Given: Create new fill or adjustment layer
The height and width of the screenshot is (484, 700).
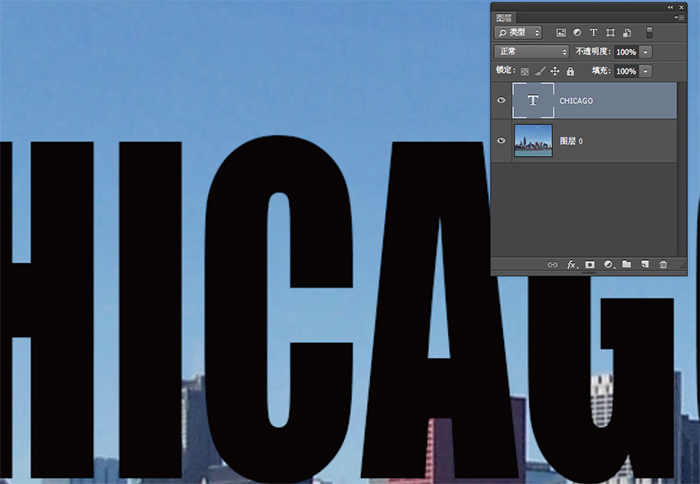Looking at the screenshot, I should [x=609, y=264].
